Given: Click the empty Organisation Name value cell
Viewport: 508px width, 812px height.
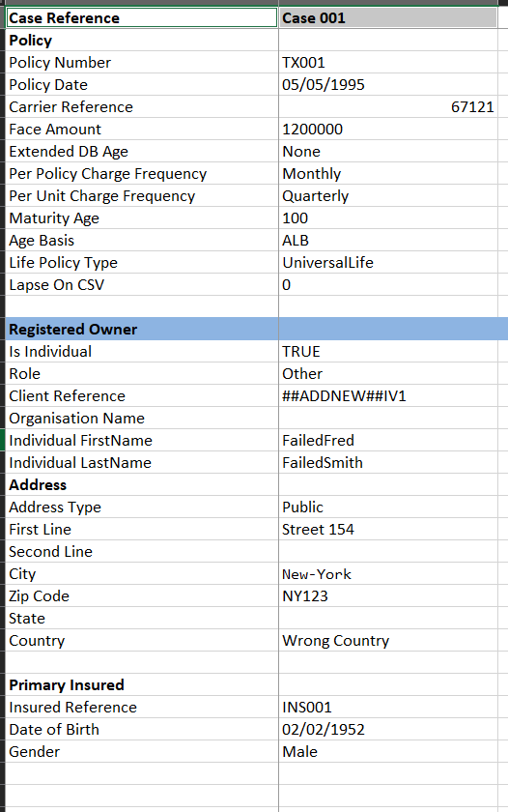Looking at the screenshot, I should 388,419.
